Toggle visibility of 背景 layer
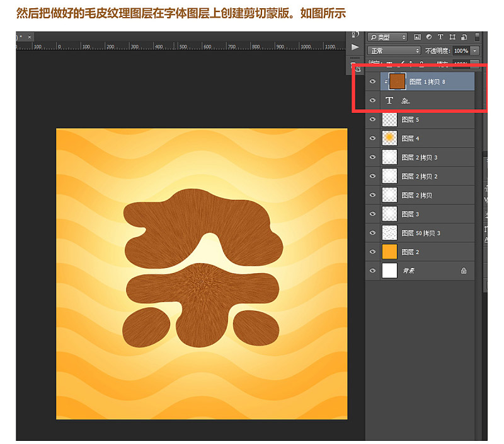The height and width of the screenshot is (444, 504). coord(372,271)
